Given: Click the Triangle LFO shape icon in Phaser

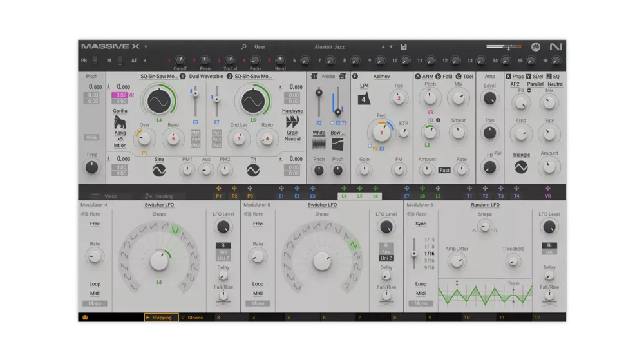Looking at the screenshot, I should [521, 167].
